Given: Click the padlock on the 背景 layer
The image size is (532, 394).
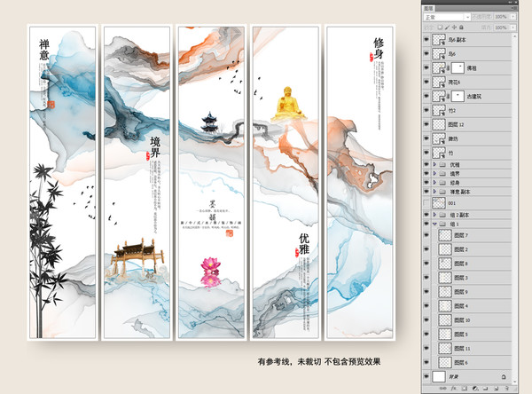Looking at the screenshot, I should tap(504, 376).
